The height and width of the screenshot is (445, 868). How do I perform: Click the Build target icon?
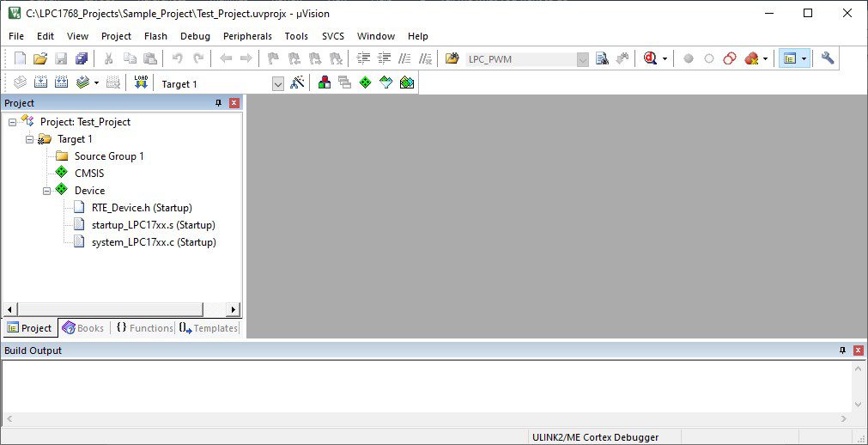(39, 83)
